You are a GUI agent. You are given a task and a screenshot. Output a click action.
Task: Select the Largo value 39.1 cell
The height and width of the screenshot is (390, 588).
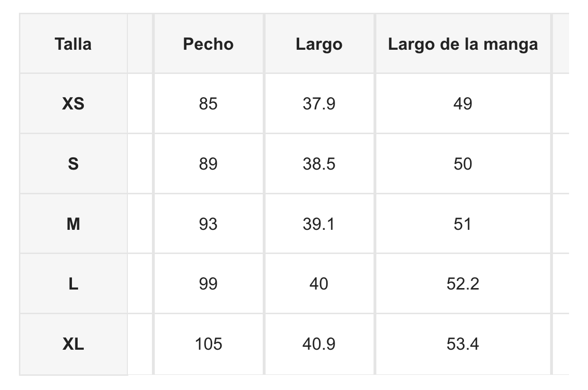pyautogui.click(x=319, y=224)
